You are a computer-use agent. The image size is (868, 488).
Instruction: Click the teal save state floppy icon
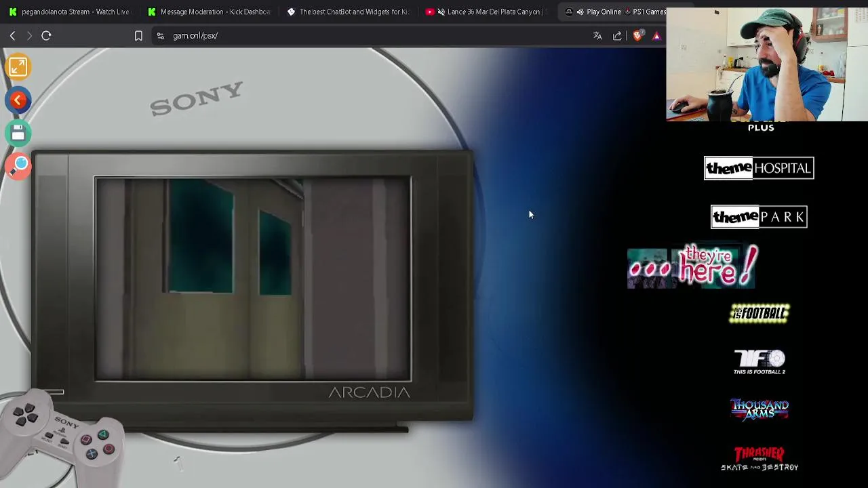tap(18, 134)
